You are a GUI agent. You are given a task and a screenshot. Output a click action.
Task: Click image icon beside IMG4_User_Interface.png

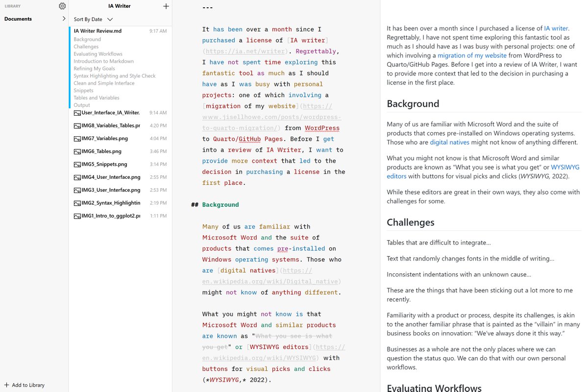(x=77, y=177)
